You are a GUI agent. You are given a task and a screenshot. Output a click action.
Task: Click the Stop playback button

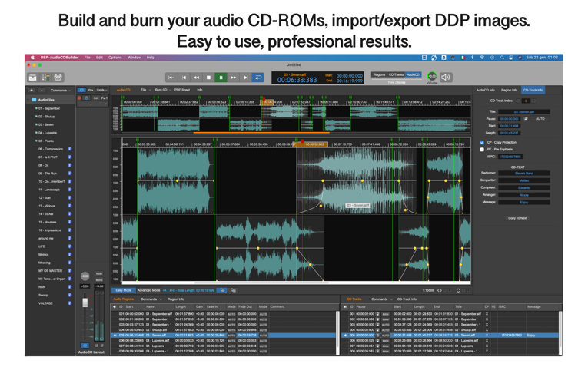pyautogui.click(x=208, y=78)
